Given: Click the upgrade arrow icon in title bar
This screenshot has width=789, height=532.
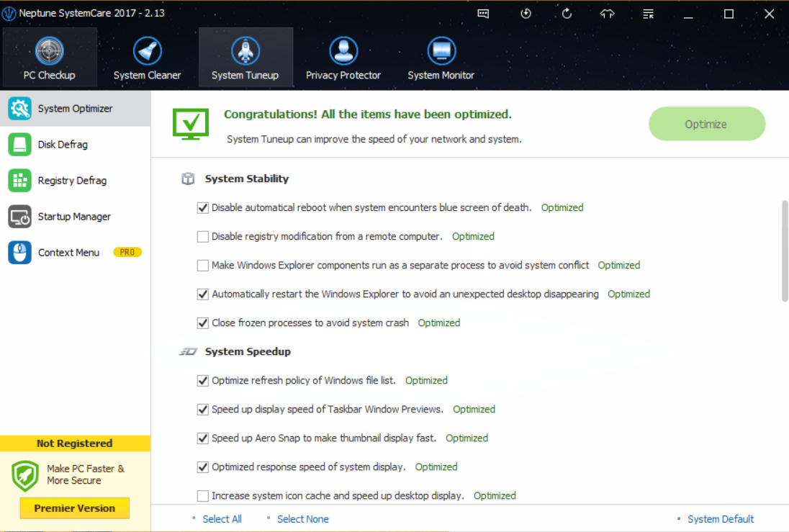Looking at the screenshot, I should coord(608,14).
